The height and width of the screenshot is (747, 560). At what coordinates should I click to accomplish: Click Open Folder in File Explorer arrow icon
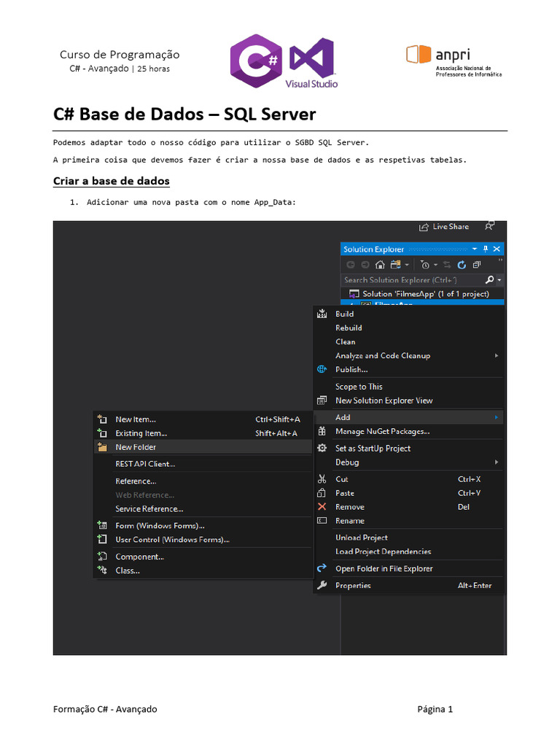point(322,568)
